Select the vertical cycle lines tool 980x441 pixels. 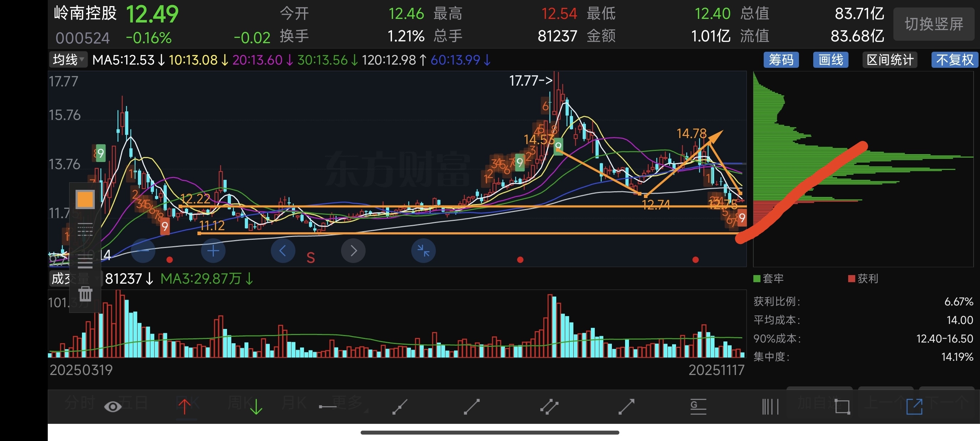[770, 407]
